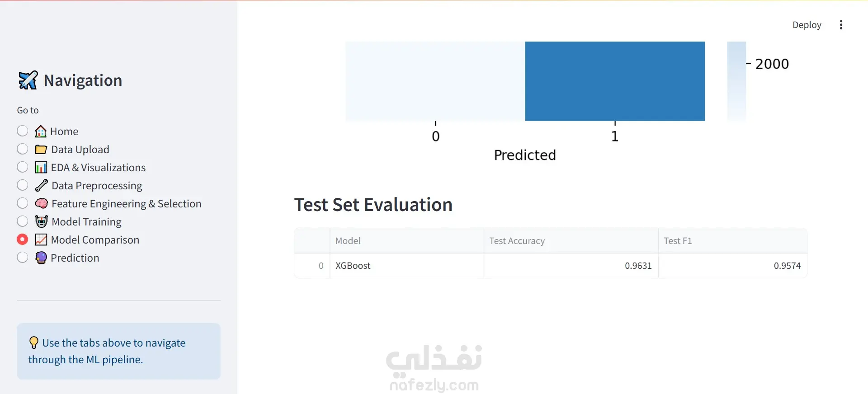Viewport: 868px width, 394px height.
Task: Open the three-dot main menu
Action: point(841,25)
